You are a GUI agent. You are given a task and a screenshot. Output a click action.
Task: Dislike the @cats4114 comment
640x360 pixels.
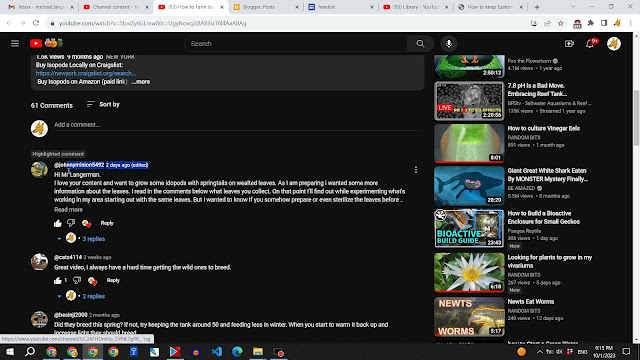pyautogui.click(x=77, y=280)
